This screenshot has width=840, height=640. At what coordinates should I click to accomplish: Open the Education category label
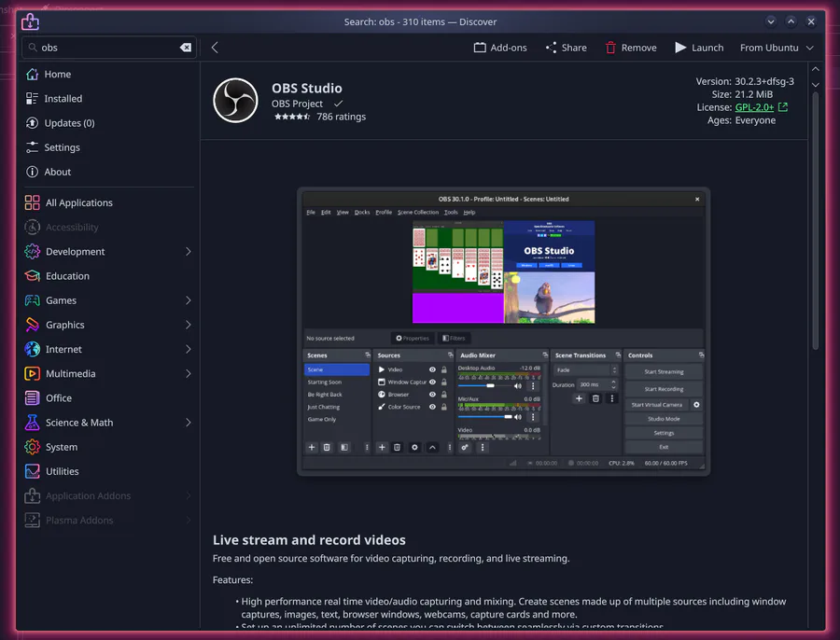67,276
